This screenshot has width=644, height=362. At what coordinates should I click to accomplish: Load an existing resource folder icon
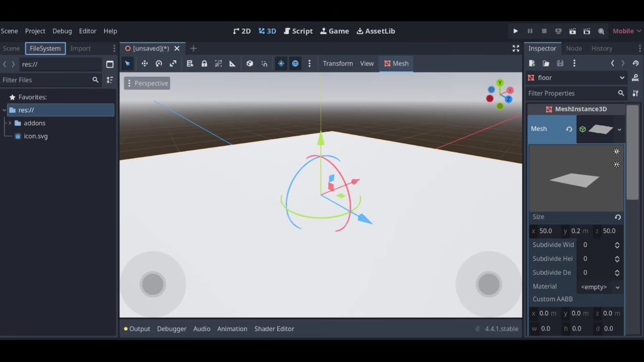[x=546, y=63]
